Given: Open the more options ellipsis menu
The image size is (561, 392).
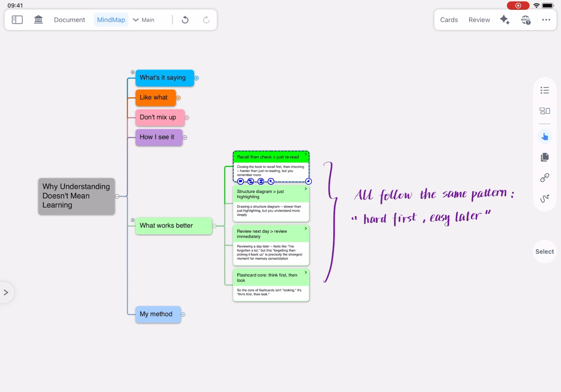Looking at the screenshot, I should [546, 20].
